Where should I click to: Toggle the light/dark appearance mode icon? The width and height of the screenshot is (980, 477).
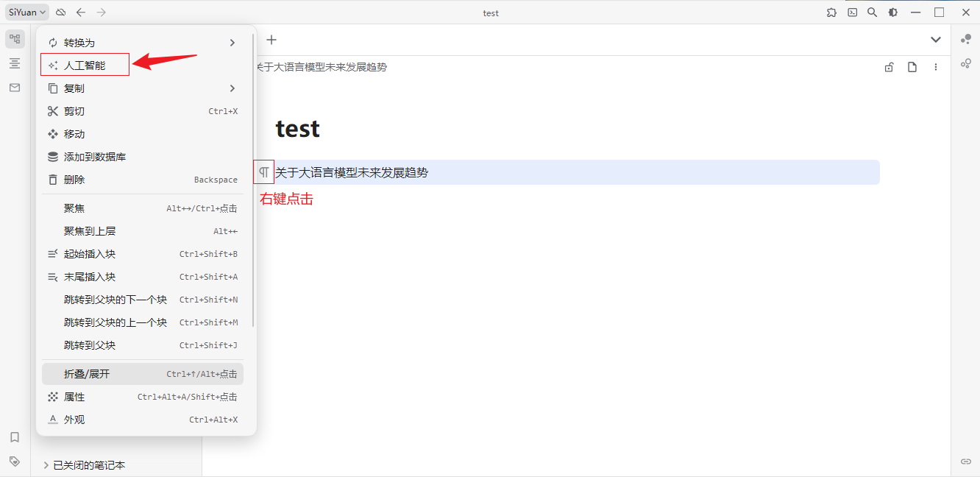893,13
